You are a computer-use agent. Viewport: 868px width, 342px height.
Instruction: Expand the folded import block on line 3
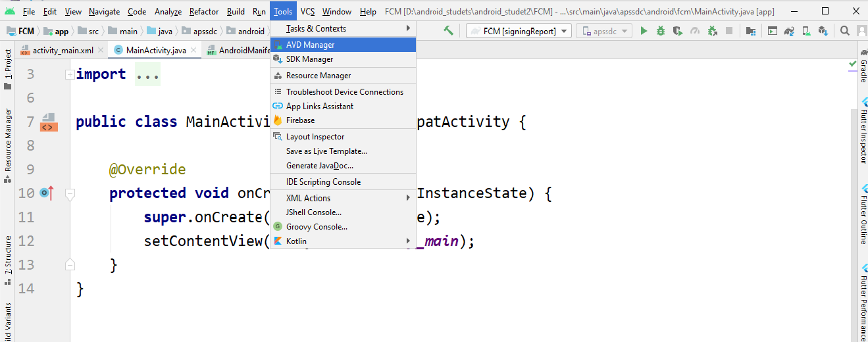point(70,75)
